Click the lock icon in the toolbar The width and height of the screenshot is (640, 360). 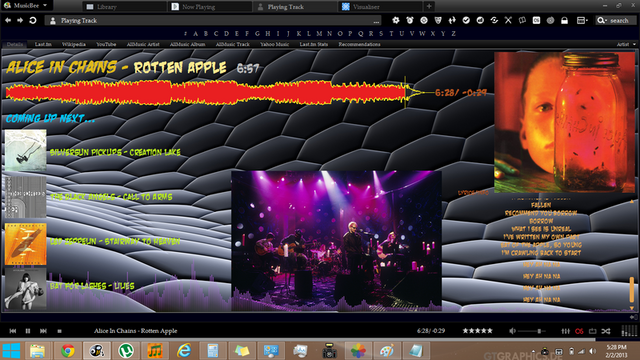564,20
